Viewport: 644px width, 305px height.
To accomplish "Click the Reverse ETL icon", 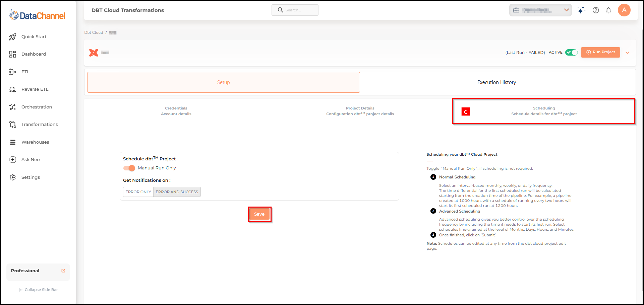I will [13, 89].
